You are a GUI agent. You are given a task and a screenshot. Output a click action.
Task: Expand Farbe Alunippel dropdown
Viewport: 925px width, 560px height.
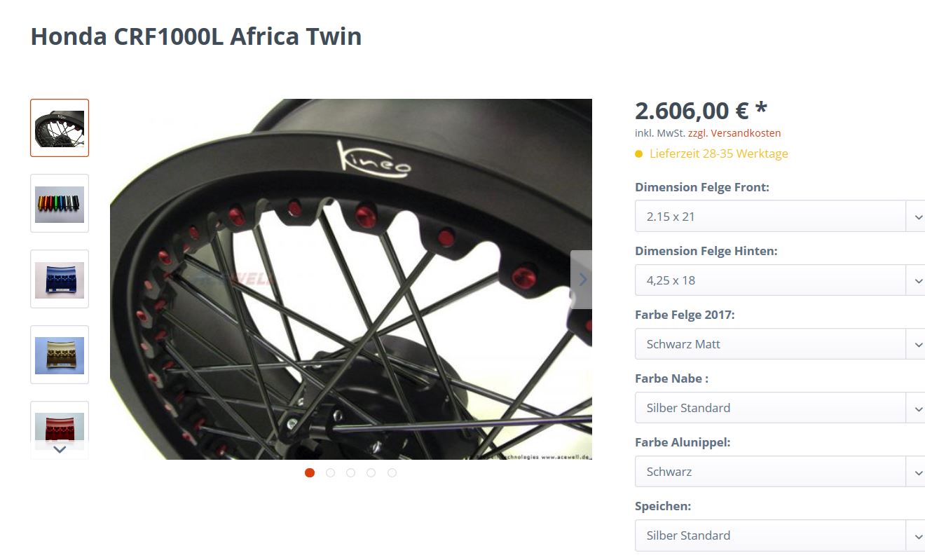pyautogui.click(x=779, y=472)
